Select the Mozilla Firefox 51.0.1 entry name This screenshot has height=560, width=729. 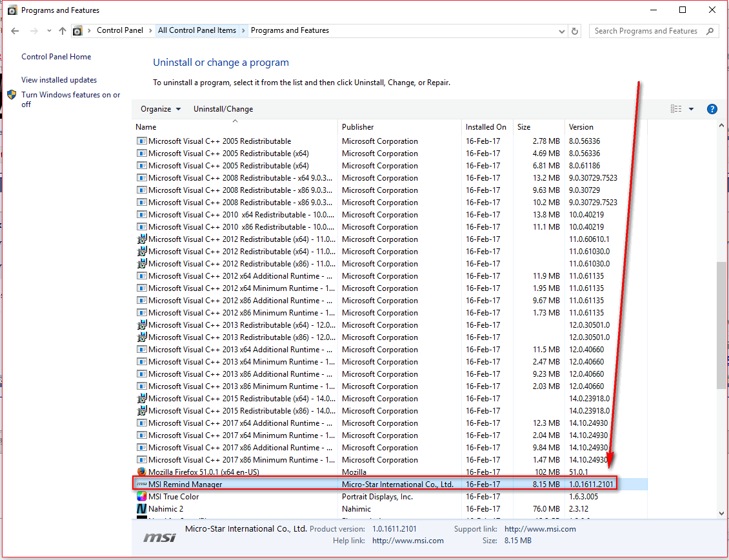click(x=204, y=472)
